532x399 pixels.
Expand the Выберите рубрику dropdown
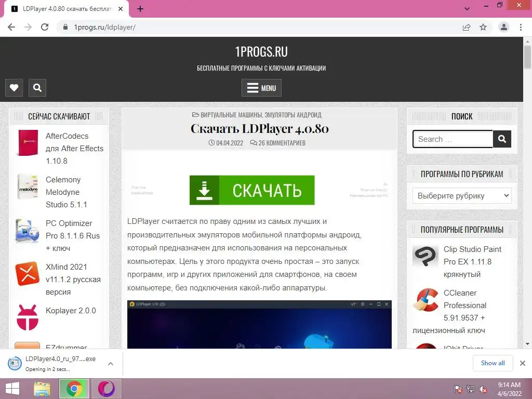(462, 196)
